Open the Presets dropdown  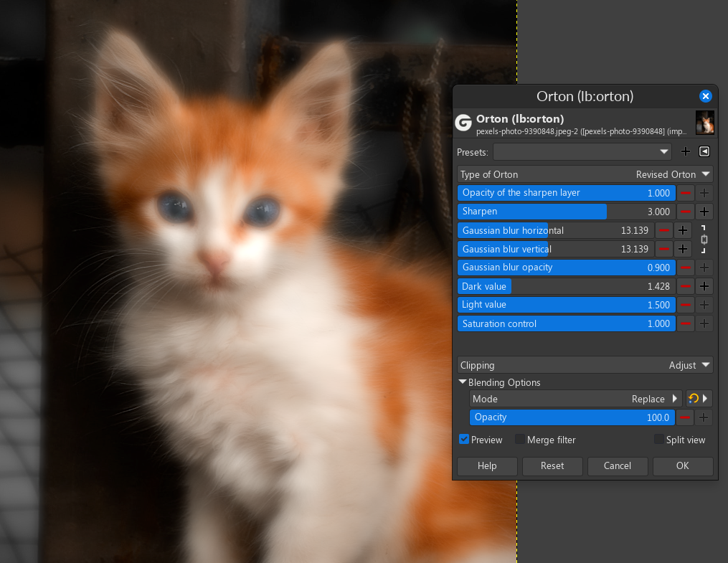click(582, 152)
